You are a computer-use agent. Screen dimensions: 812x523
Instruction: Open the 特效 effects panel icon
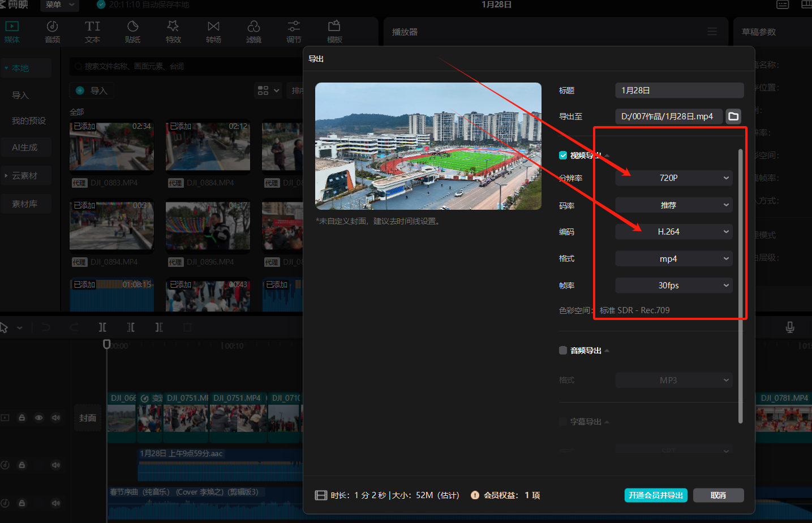pyautogui.click(x=173, y=27)
